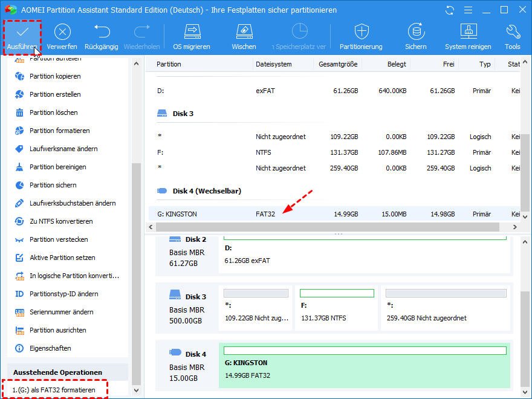Select pending operation G: als FAT32 formatieren

point(54,390)
